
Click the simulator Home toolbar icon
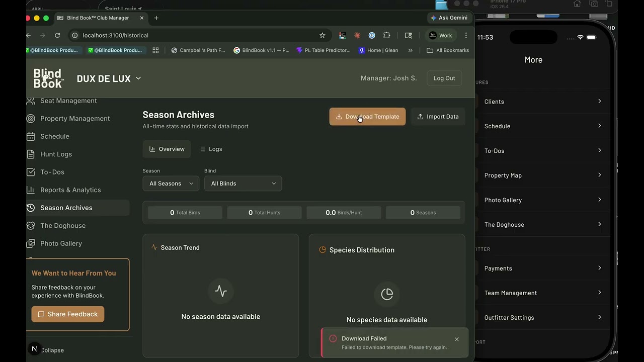(577, 4)
